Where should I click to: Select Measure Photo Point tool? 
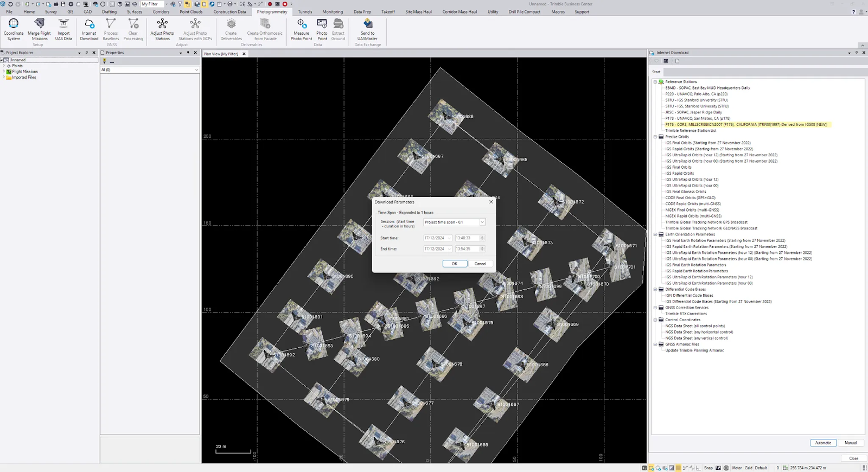(x=301, y=29)
